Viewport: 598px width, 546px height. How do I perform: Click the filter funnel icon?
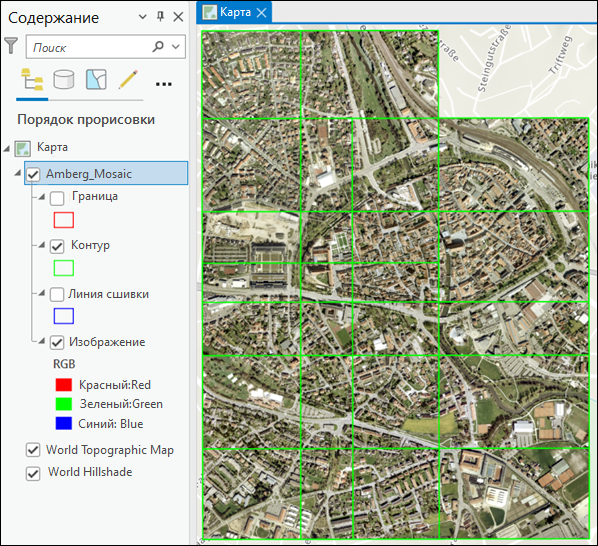click(11, 46)
